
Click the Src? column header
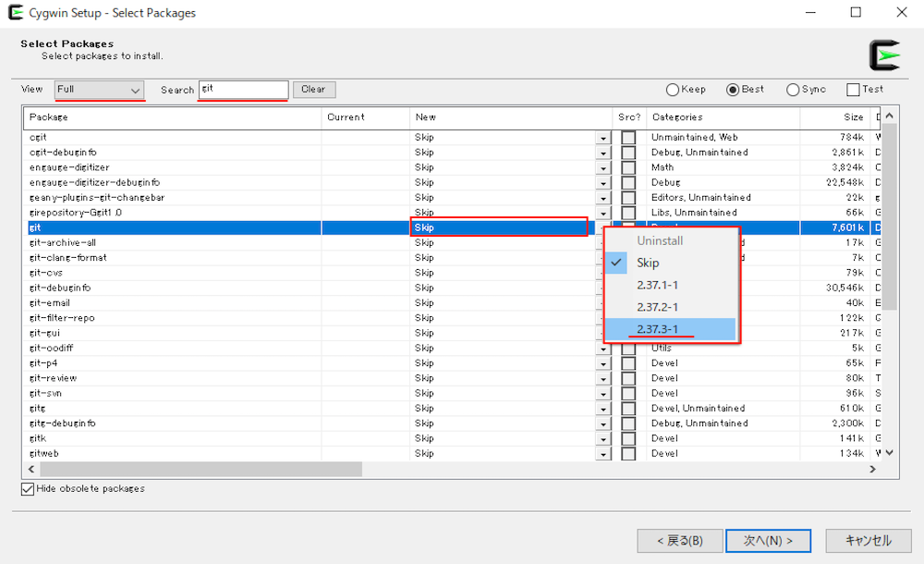pos(629,117)
